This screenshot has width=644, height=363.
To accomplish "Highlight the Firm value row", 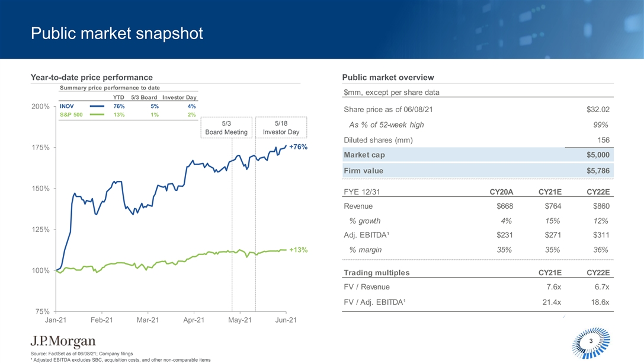I will pos(476,171).
